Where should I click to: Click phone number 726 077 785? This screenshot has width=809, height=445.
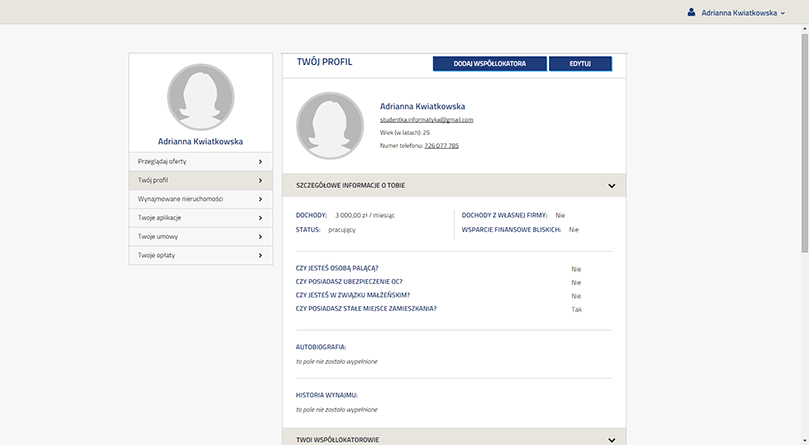click(x=441, y=146)
